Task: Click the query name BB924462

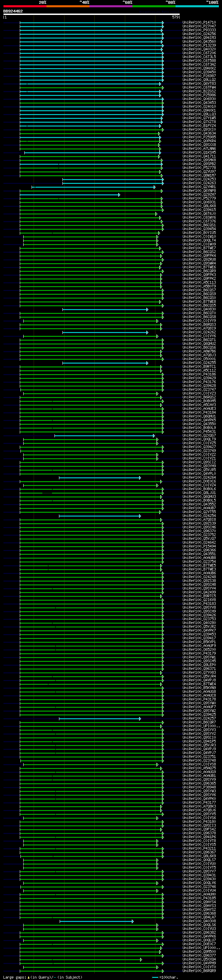Action: pyautogui.click(x=13, y=11)
